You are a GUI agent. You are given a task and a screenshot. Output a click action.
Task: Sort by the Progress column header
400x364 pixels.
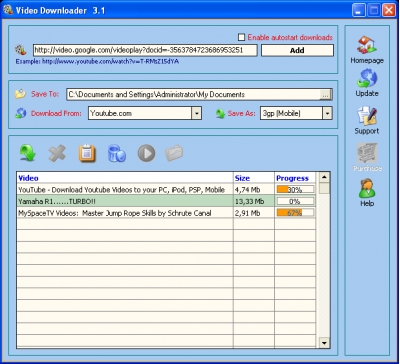coord(295,178)
